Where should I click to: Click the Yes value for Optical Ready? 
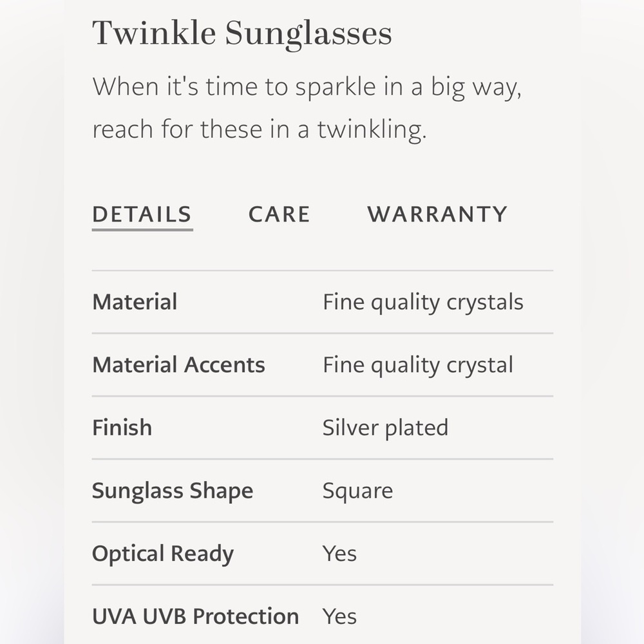(339, 553)
